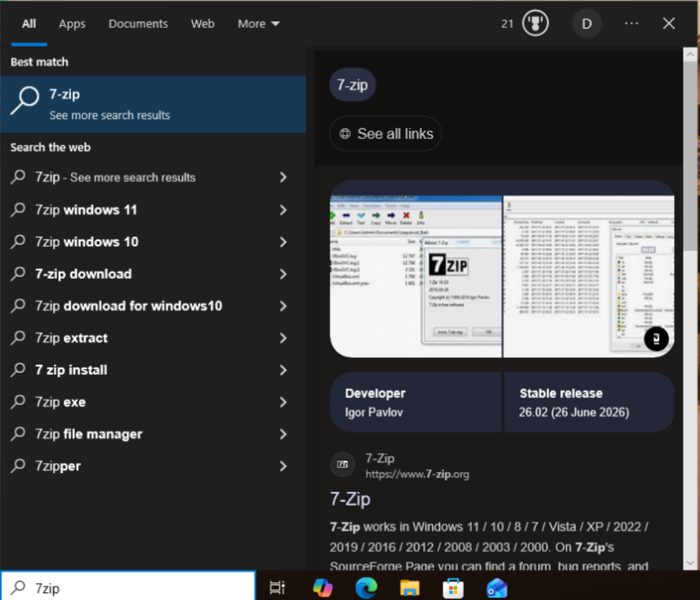Click the See all links button
The image size is (700, 600).
386,133
